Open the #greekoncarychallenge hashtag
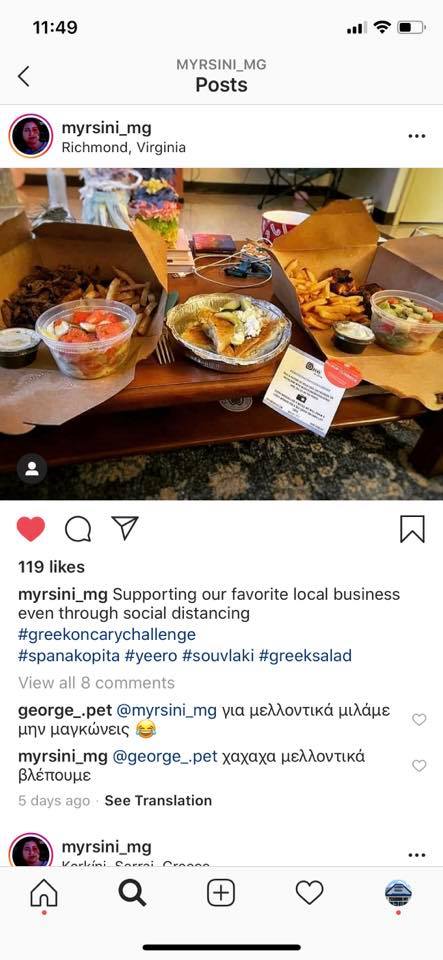The width and height of the screenshot is (443, 960). [x=107, y=634]
